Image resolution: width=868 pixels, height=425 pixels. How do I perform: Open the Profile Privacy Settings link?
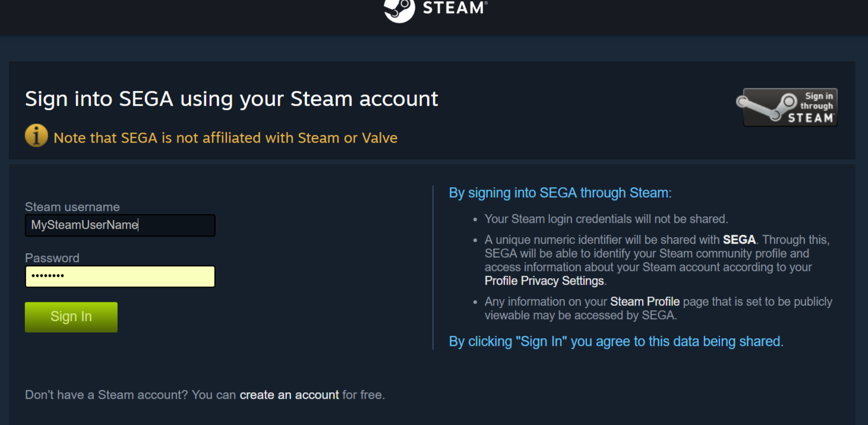544,281
